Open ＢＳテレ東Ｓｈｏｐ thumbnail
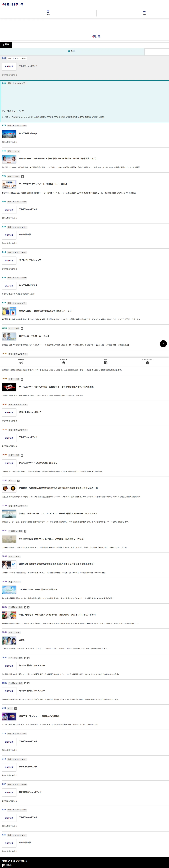Viewport: 169px width, 868px height. 9,134
